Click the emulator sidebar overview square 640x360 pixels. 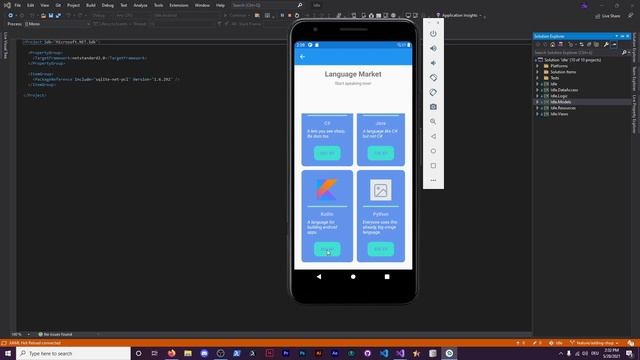tap(433, 166)
